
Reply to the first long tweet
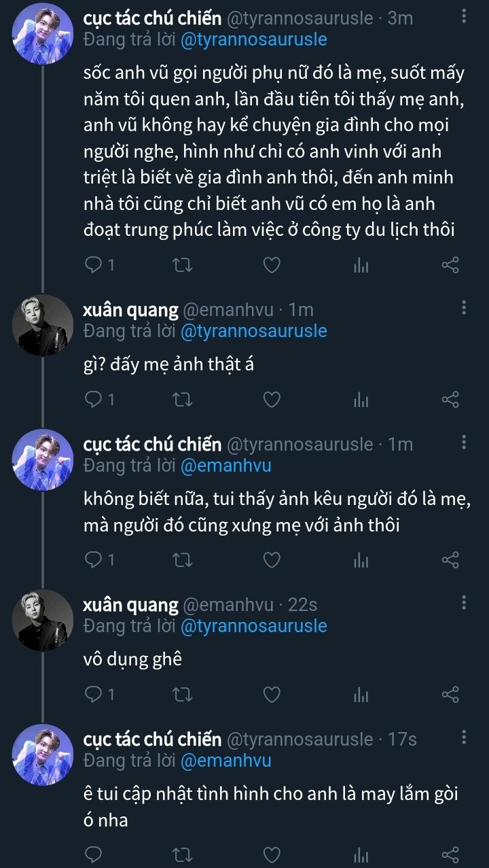coord(93,266)
